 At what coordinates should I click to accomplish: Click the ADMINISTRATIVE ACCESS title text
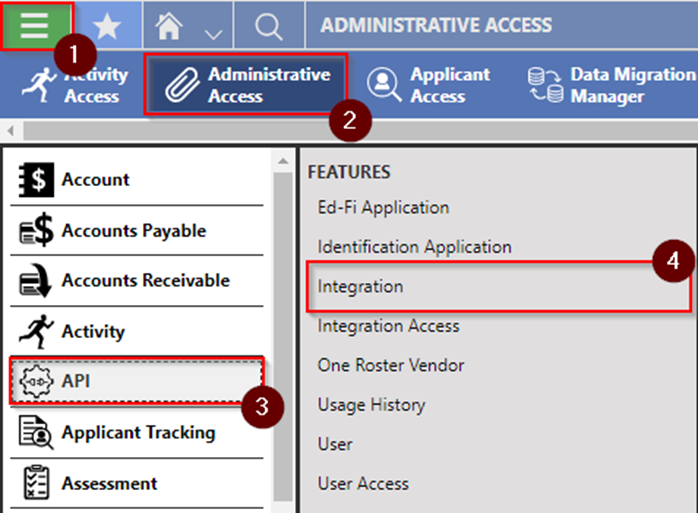[x=436, y=25]
